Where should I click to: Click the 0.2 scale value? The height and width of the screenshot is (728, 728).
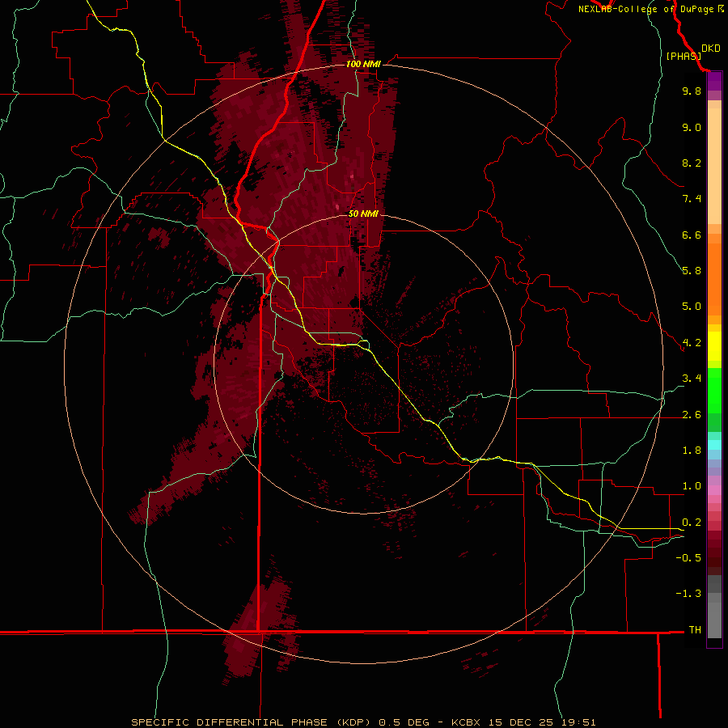click(692, 523)
